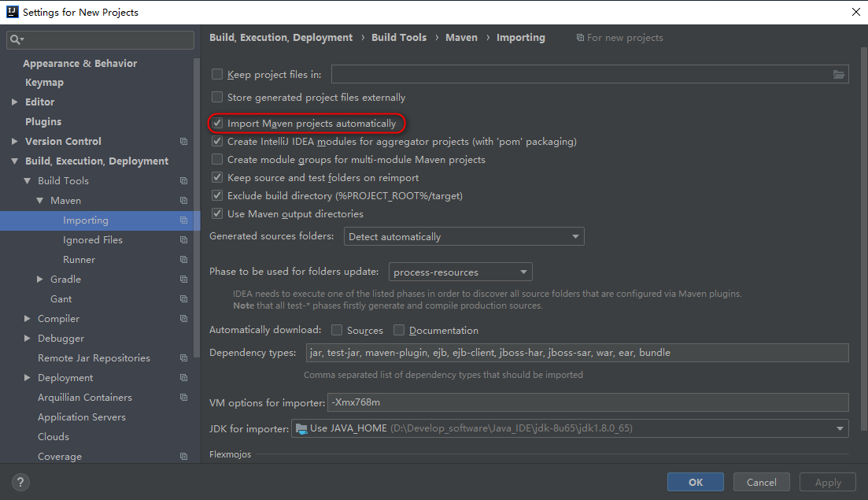This screenshot has width=868, height=500.
Task: Open Appearance & Behavior settings
Action: click(x=79, y=63)
